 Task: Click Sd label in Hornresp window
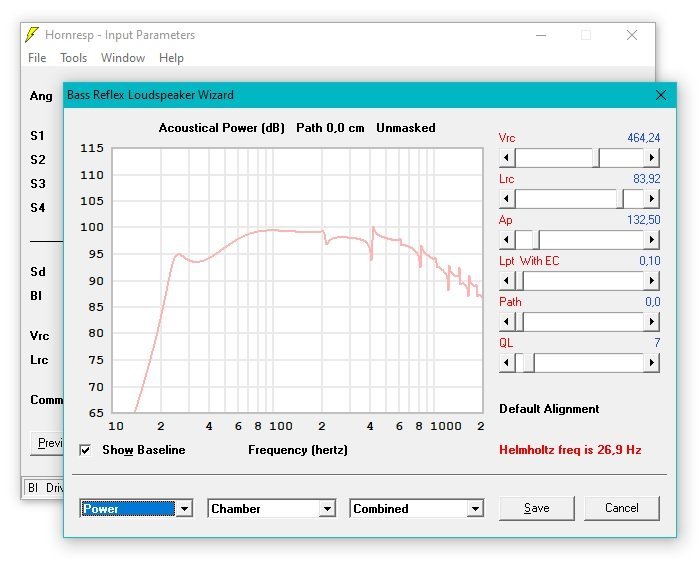pos(38,272)
